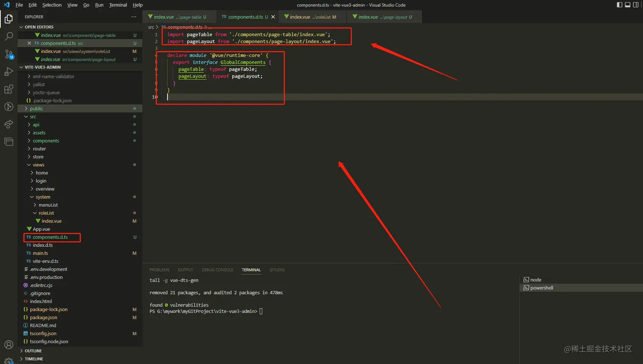This screenshot has width=643, height=364.
Task: Switch to index.vue page-table tab
Action: 179,17
